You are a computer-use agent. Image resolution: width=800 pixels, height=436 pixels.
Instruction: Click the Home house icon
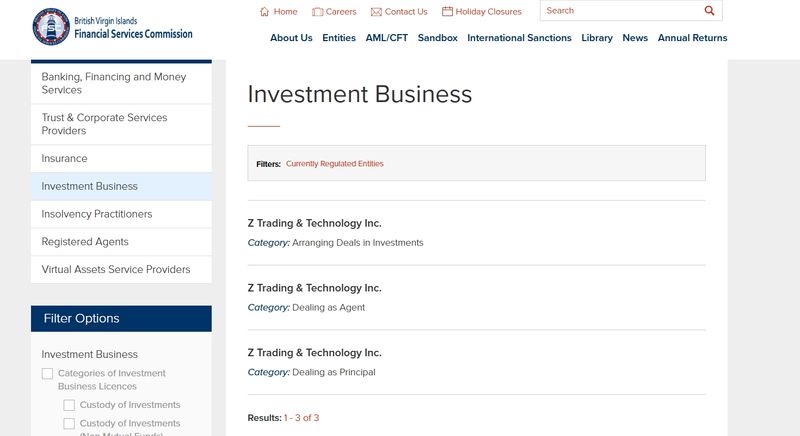coord(264,12)
